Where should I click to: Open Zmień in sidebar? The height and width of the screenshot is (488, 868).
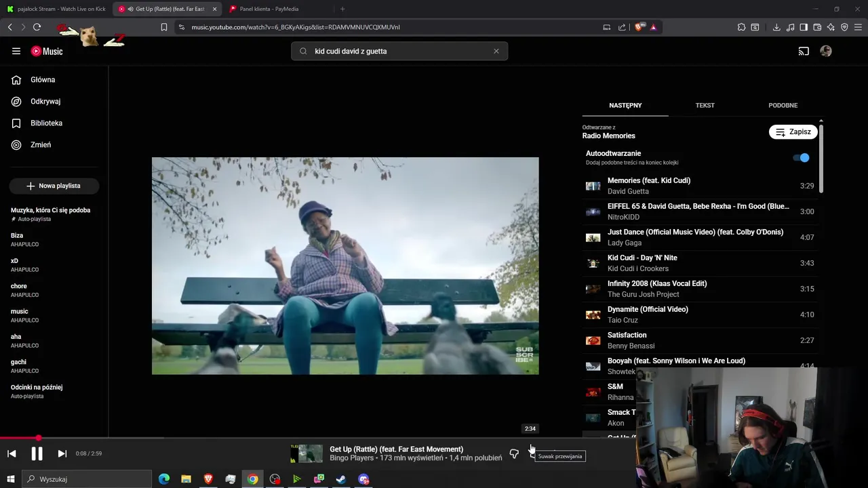54,145
